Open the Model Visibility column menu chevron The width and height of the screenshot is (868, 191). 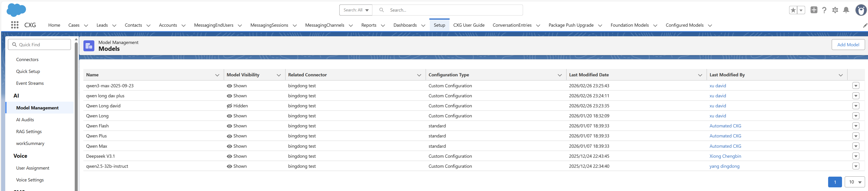279,75
